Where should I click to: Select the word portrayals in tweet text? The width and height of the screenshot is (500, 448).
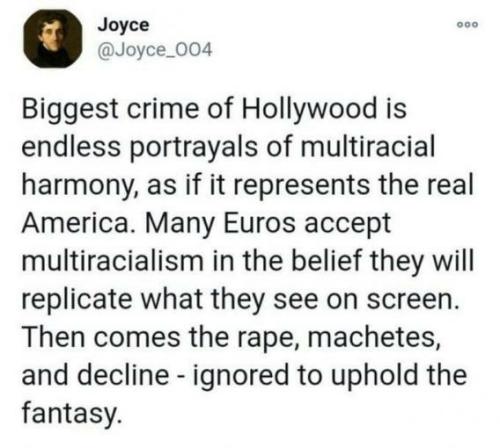pos(194,149)
